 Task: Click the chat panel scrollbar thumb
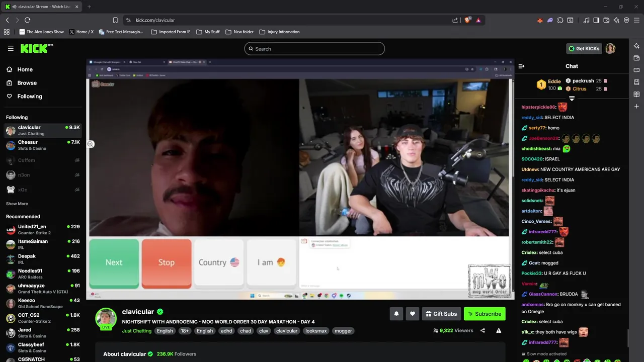pyautogui.click(x=629, y=338)
